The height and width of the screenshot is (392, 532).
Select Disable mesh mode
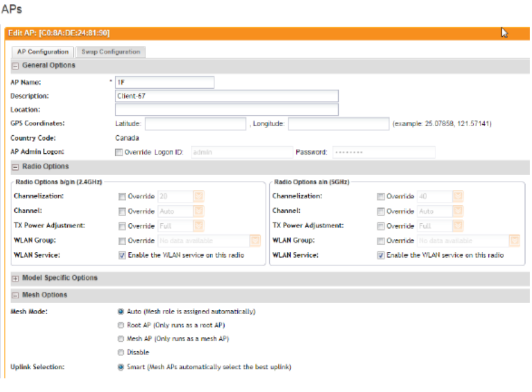pos(120,352)
